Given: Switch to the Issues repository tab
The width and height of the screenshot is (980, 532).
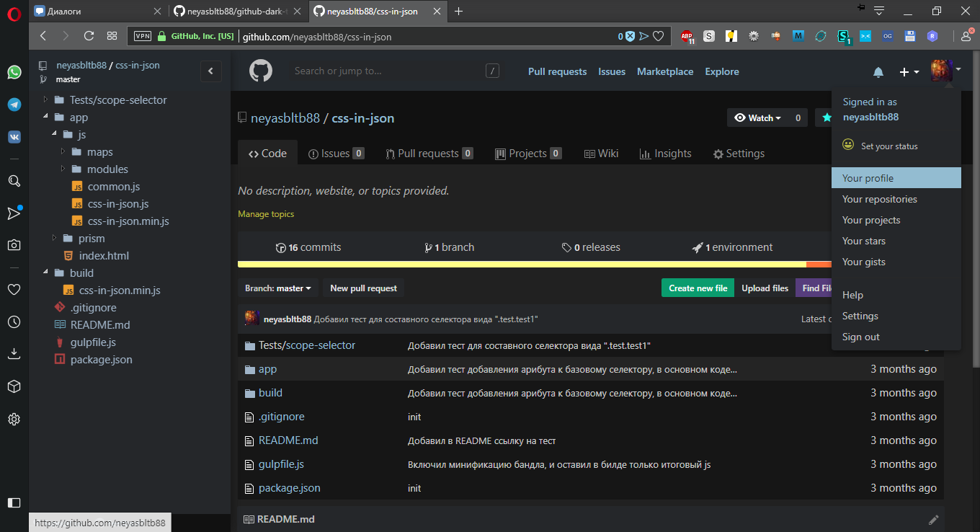Looking at the screenshot, I should point(336,154).
